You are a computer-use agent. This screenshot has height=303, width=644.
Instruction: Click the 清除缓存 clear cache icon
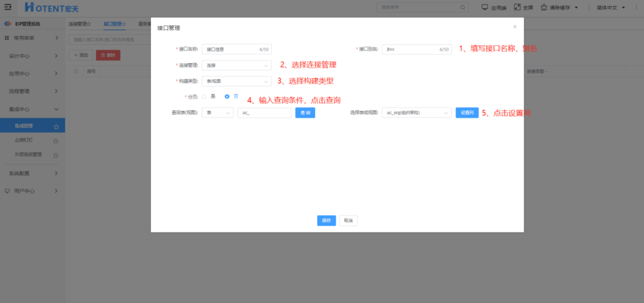[x=544, y=7]
